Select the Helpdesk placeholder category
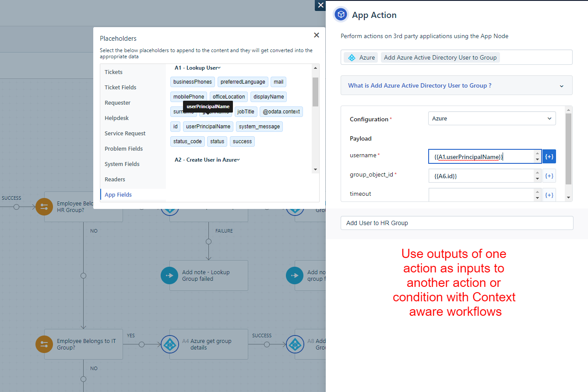588x392 pixels. pos(133,118)
